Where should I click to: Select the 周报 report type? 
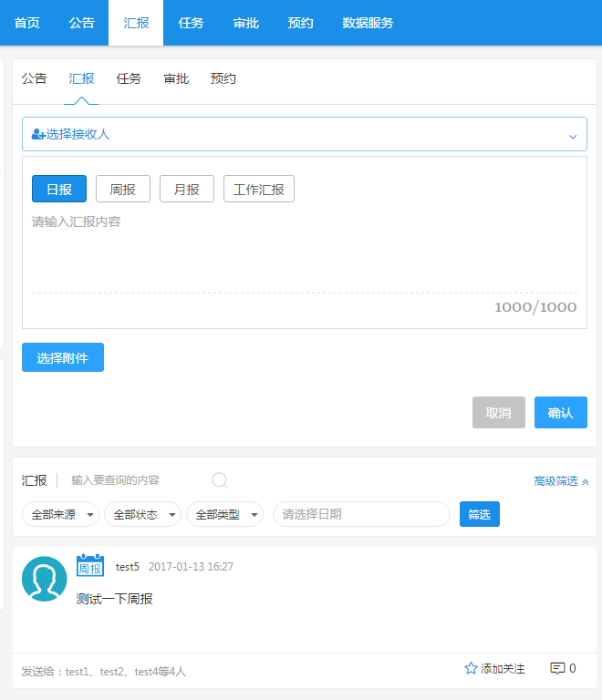pos(123,189)
